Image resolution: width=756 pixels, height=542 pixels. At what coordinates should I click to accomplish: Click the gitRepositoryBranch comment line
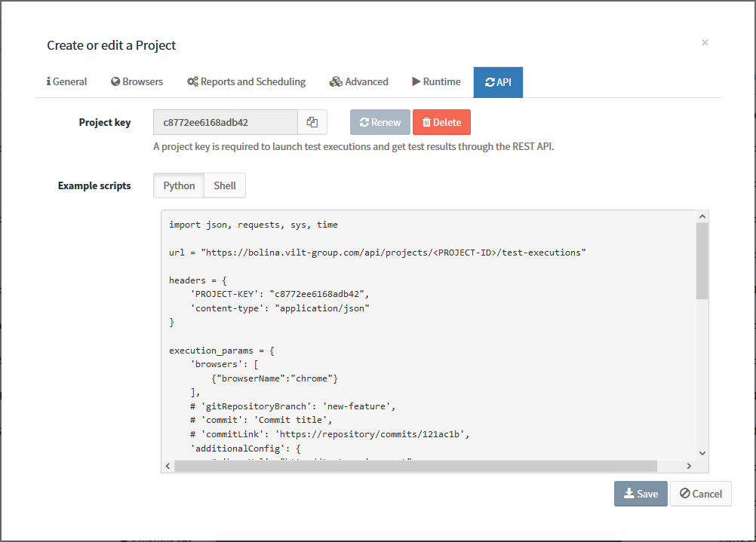pos(293,406)
